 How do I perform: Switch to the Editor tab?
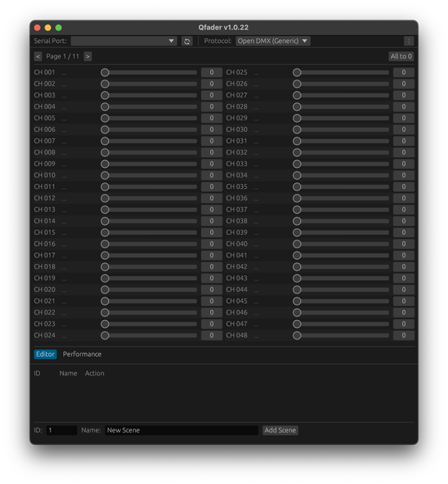(45, 354)
